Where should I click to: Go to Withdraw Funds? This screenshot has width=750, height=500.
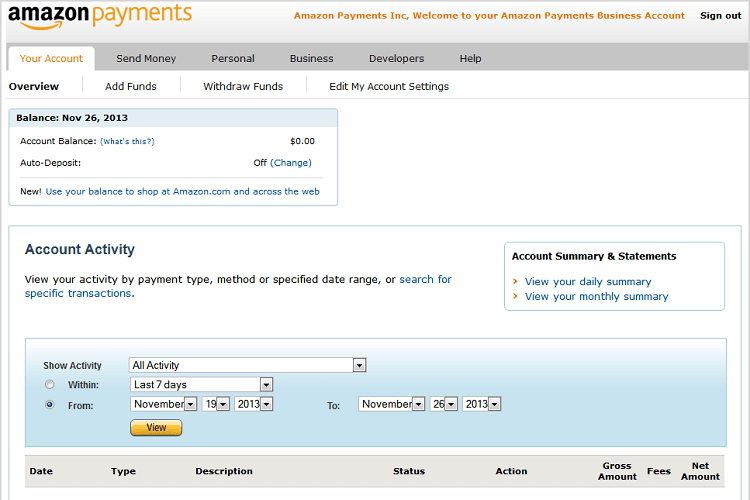(x=243, y=87)
